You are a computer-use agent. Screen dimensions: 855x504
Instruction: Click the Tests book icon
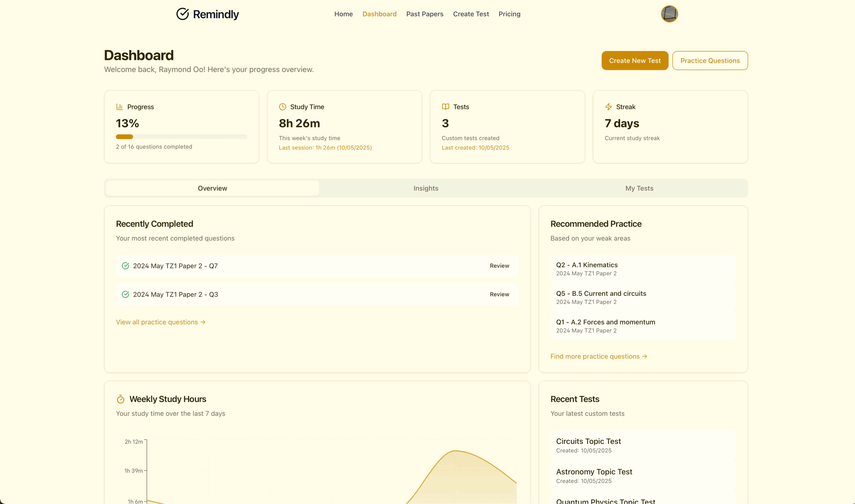(x=445, y=107)
